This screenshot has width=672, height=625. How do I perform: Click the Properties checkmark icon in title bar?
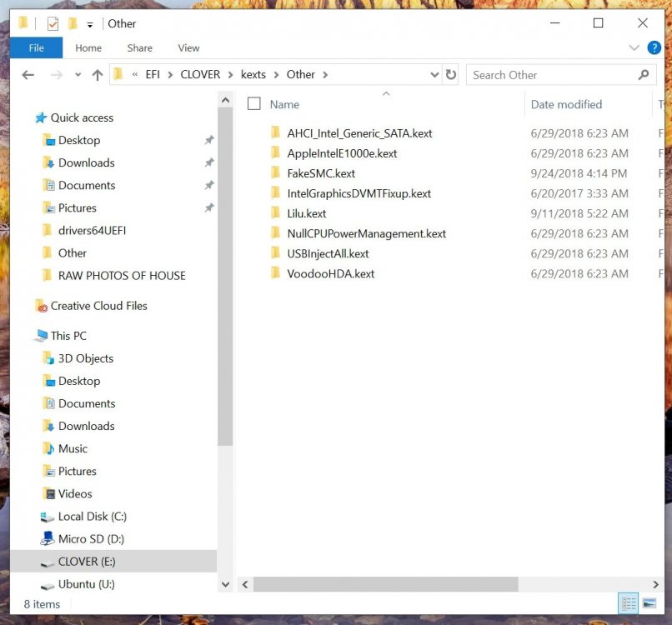tap(53, 23)
